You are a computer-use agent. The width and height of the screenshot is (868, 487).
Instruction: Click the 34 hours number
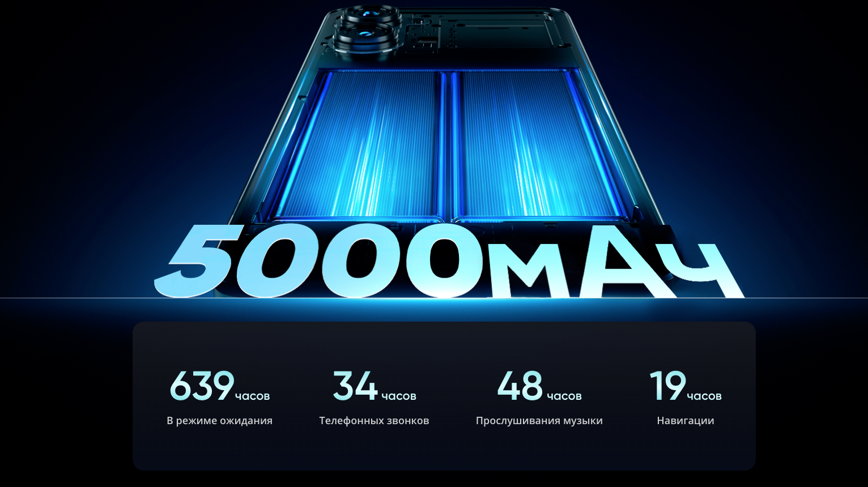point(355,386)
